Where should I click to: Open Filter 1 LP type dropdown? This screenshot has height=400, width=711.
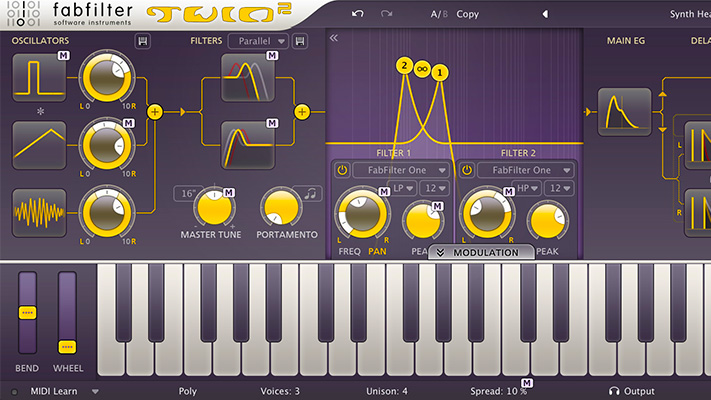click(403, 188)
